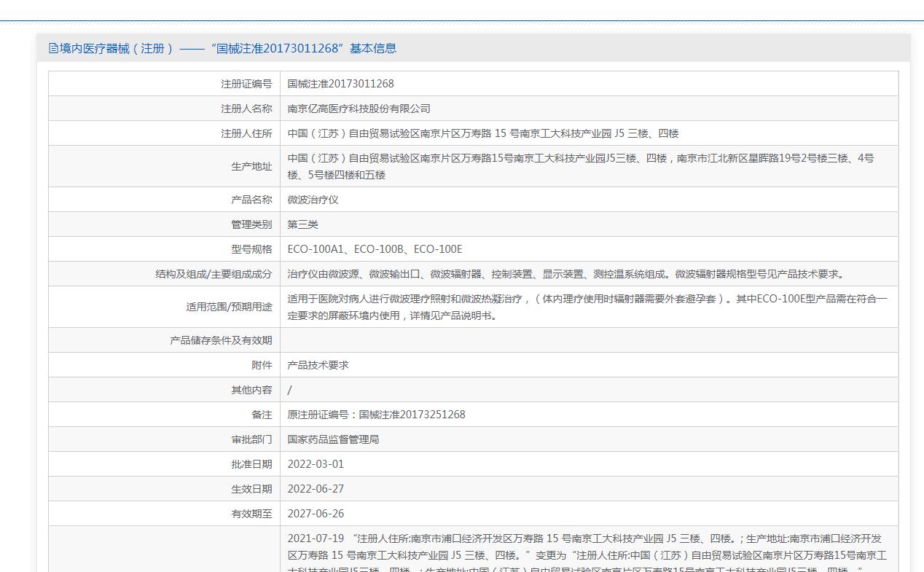The height and width of the screenshot is (572, 924).
Task: Click management category value 第三类
Action: pos(302,224)
